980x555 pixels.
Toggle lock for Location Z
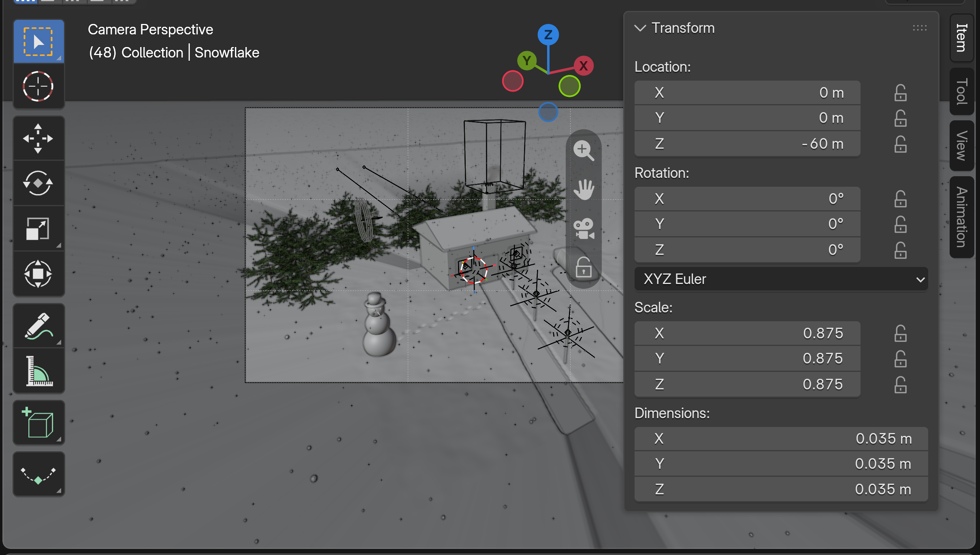tap(900, 144)
